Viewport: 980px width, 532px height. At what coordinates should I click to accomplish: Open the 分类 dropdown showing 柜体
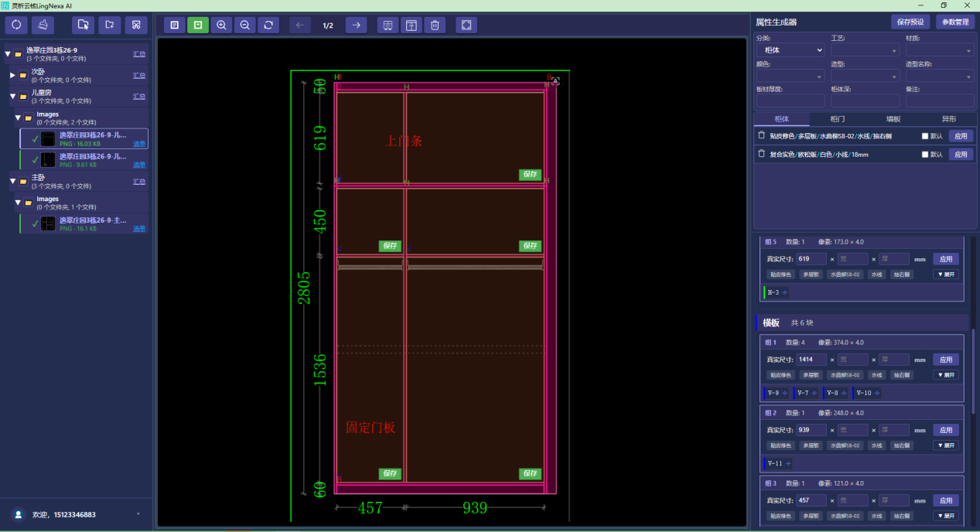pyautogui.click(x=790, y=50)
